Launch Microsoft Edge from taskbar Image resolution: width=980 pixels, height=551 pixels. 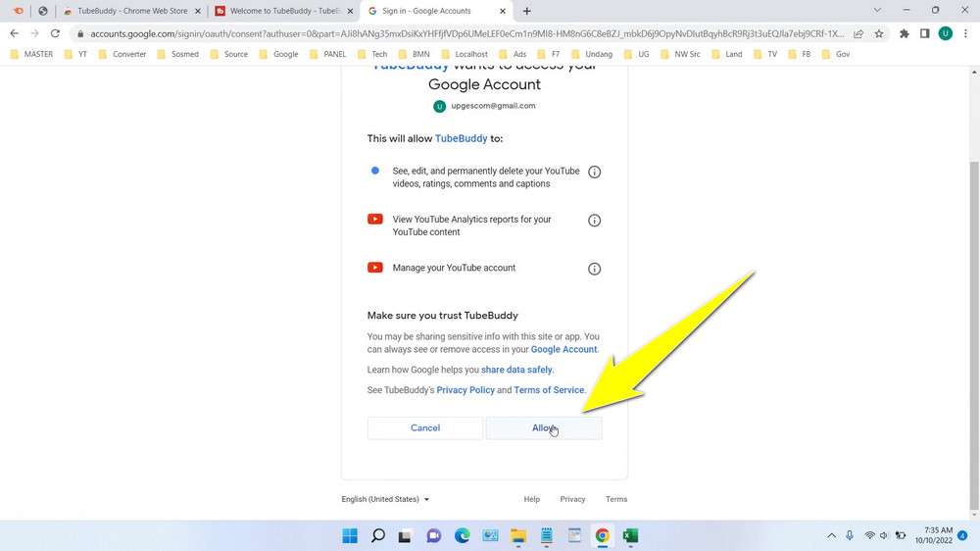tap(462, 536)
